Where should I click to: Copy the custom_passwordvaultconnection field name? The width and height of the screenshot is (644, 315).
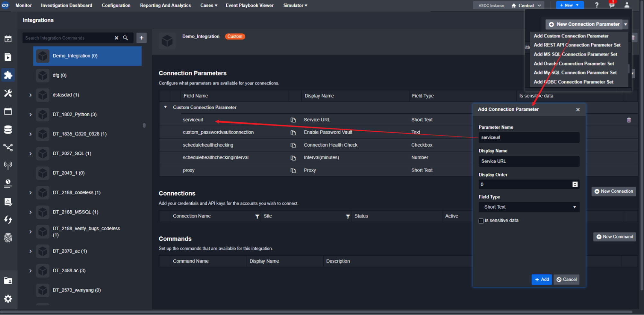[x=293, y=133]
